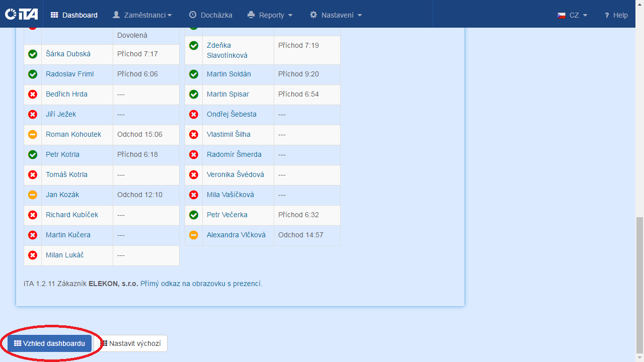Click the red status icon beside Veronika Švédová

(x=193, y=174)
